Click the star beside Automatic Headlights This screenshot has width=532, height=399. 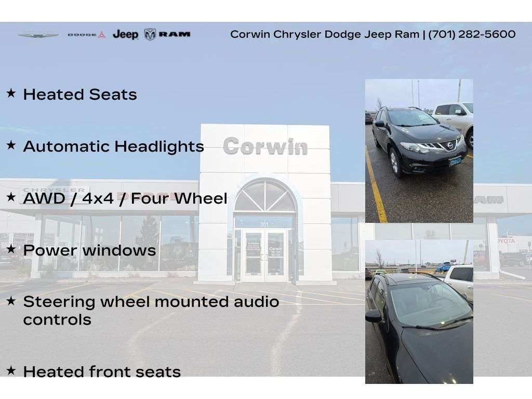[11, 145]
